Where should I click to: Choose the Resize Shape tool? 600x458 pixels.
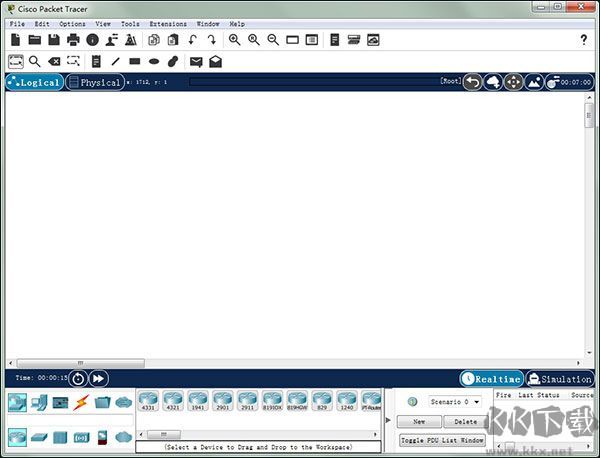point(73,61)
